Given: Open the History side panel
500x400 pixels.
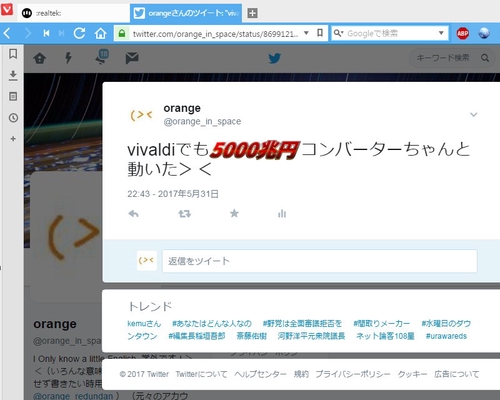Looking at the screenshot, I should [13, 118].
